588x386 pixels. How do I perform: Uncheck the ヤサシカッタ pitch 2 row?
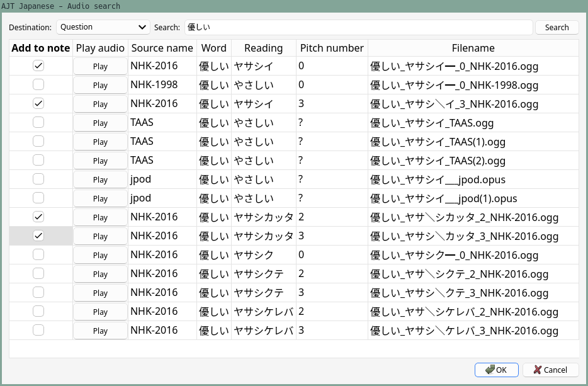[38, 216]
